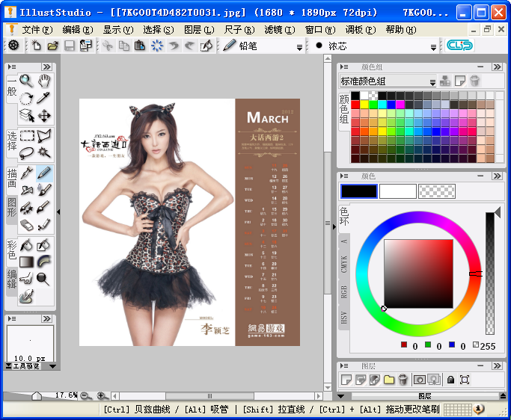Click the open file folder icon
This screenshot has width=511, height=420.
coord(52,46)
